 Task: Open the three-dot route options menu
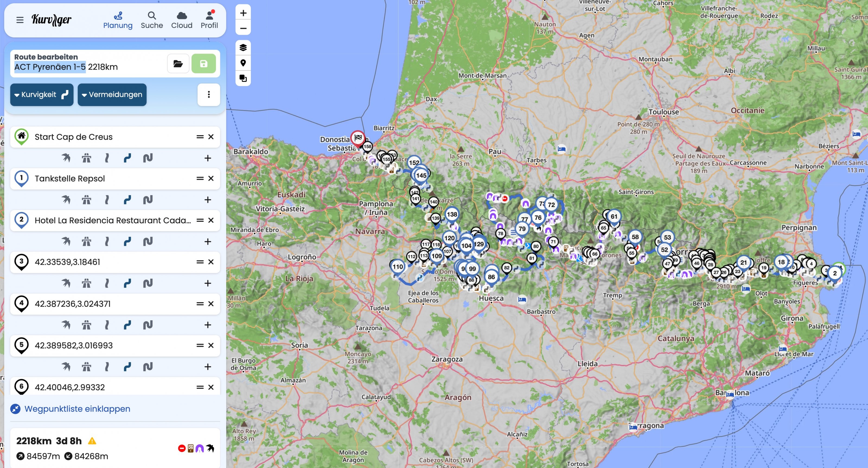(209, 95)
